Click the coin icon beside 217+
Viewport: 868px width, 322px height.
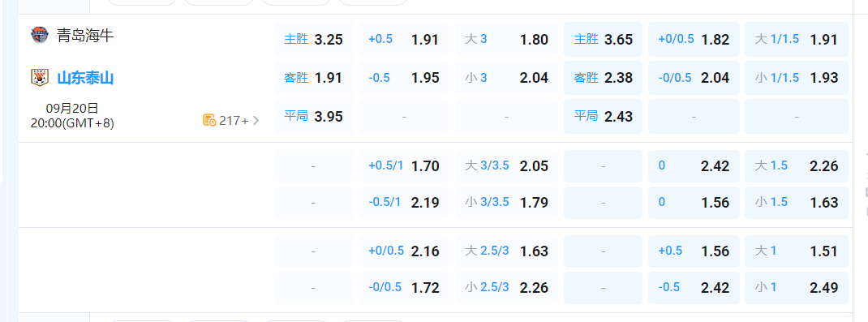pyautogui.click(x=209, y=120)
